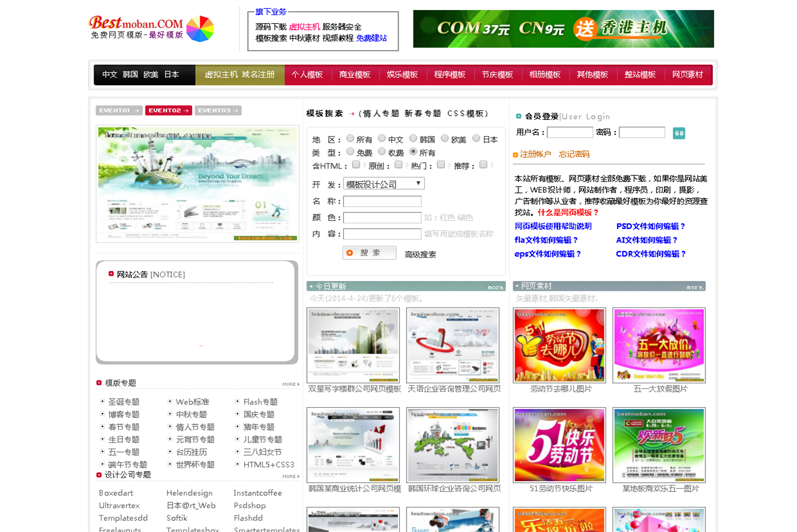Tick the 含HTML checkbox

(356, 165)
